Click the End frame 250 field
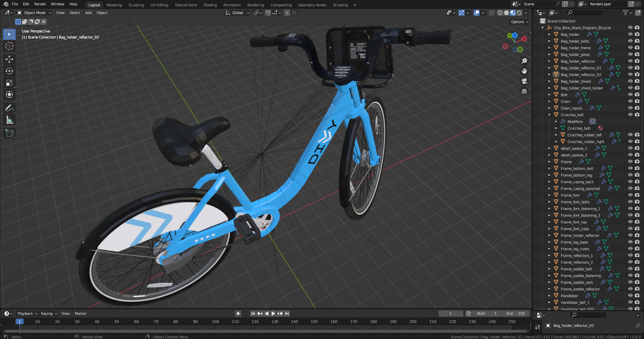 coord(515,314)
